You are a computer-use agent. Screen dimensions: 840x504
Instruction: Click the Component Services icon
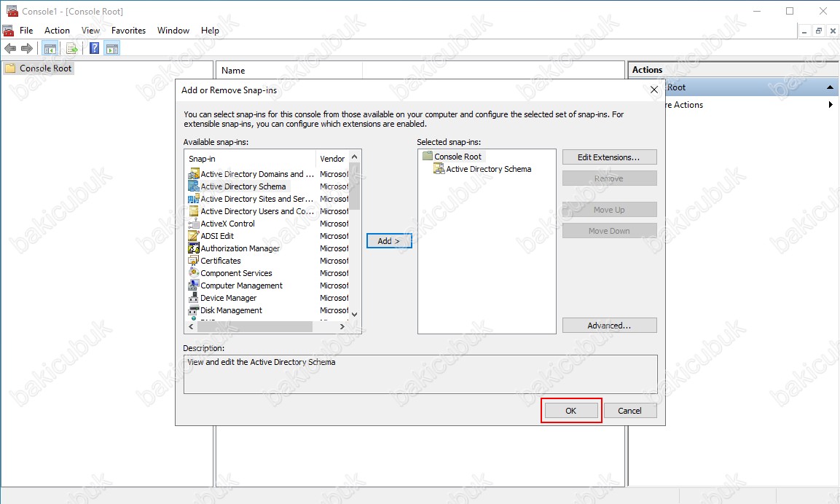(x=193, y=272)
